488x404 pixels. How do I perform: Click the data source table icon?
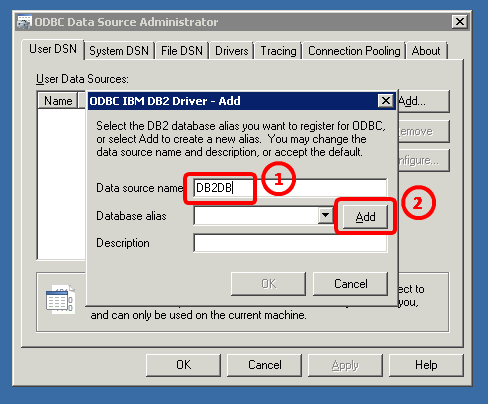click(60, 299)
